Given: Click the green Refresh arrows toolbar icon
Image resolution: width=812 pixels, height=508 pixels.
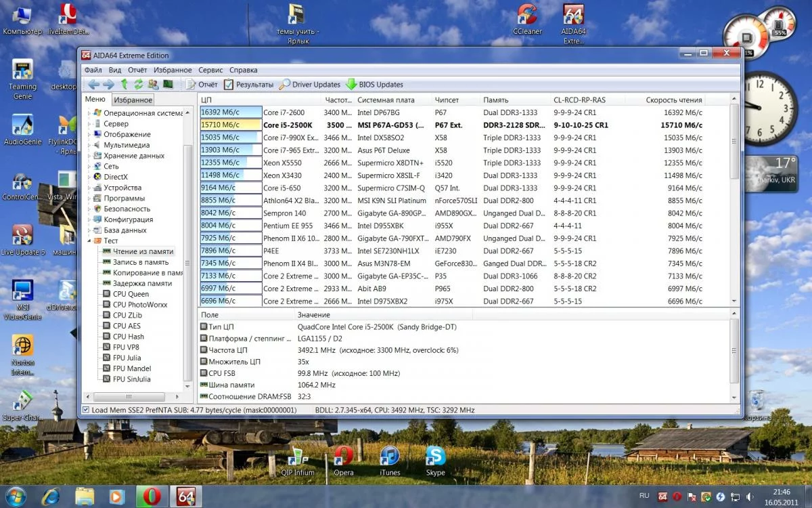Looking at the screenshot, I should pos(139,84).
